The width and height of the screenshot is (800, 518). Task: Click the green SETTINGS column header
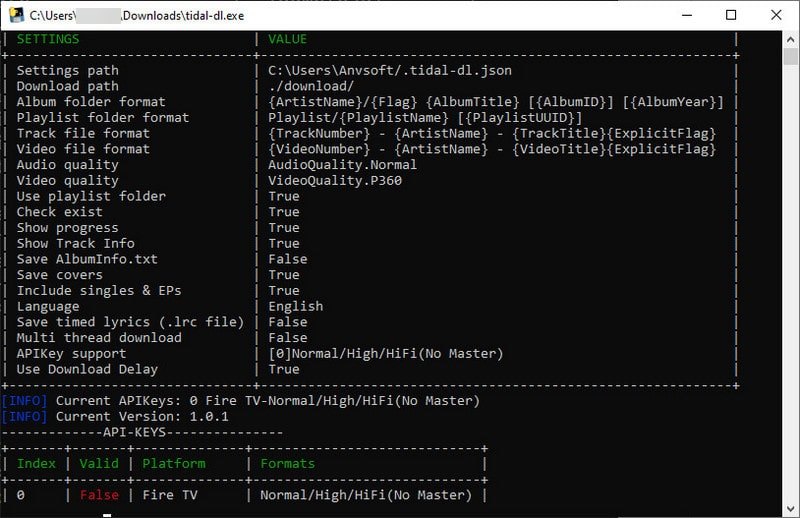(48, 39)
